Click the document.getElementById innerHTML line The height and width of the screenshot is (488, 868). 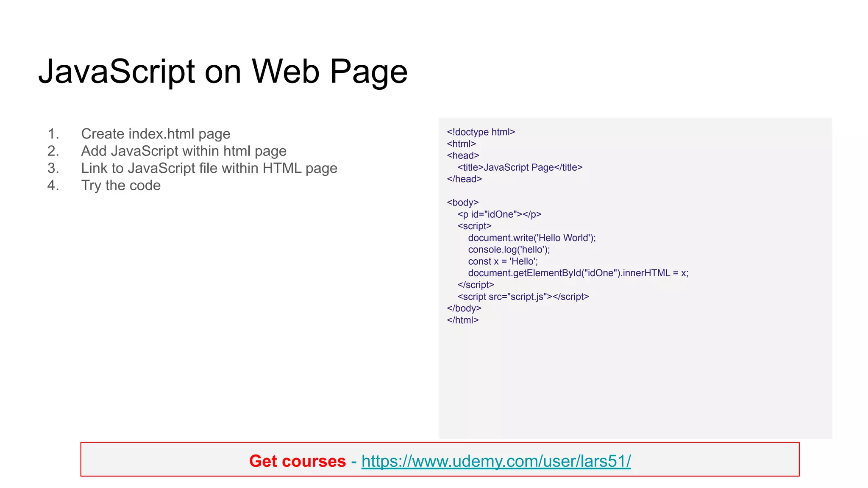pyautogui.click(x=578, y=273)
